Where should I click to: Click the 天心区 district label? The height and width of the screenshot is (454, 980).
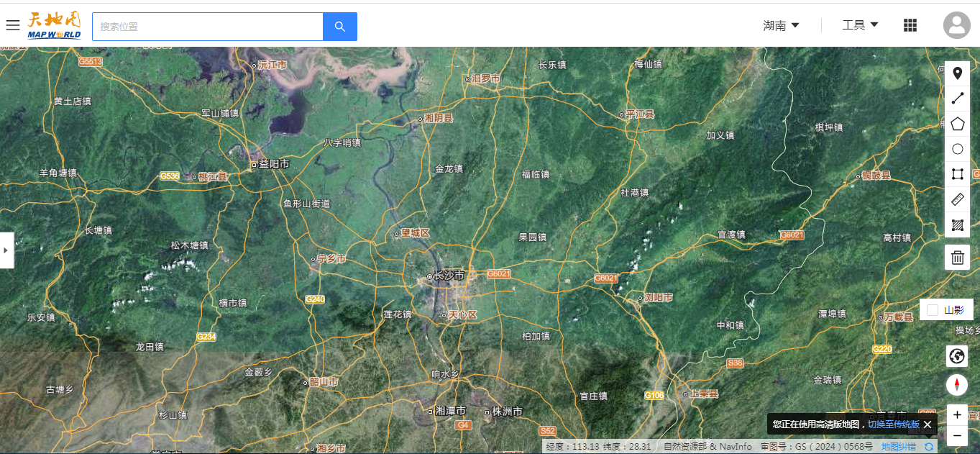[x=462, y=315]
